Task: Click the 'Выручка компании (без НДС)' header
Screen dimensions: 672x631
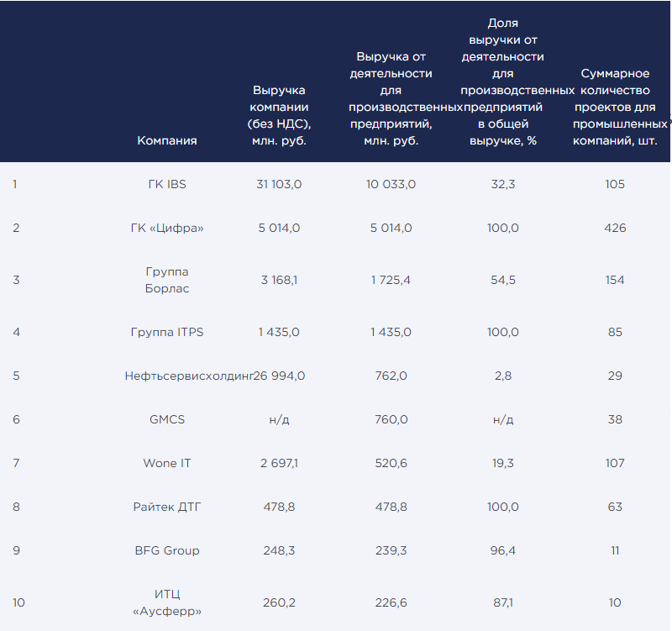Action: [x=279, y=115]
